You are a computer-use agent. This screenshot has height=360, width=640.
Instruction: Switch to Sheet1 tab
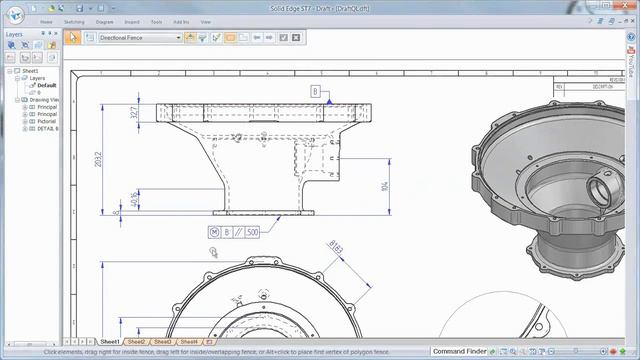coord(110,342)
